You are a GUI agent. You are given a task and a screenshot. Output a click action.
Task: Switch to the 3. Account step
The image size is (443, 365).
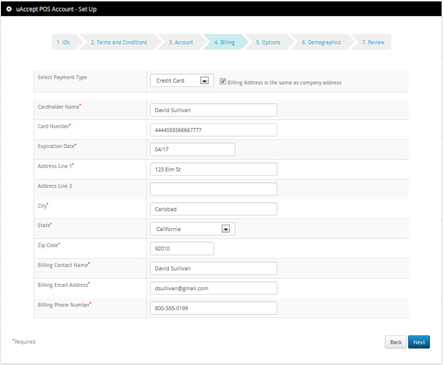pyautogui.click(x=181, y=42)
